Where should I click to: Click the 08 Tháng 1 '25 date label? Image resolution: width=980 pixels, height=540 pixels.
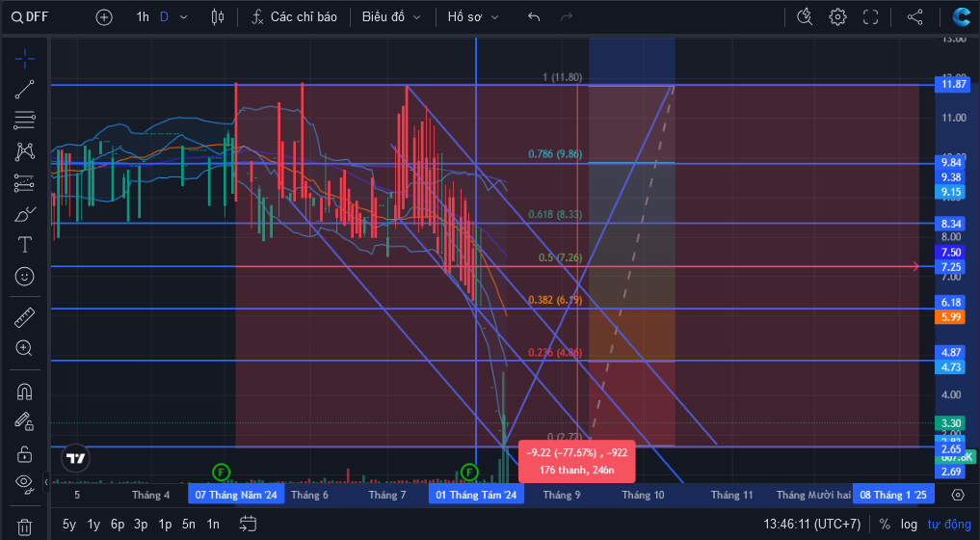tap(893, 495)
